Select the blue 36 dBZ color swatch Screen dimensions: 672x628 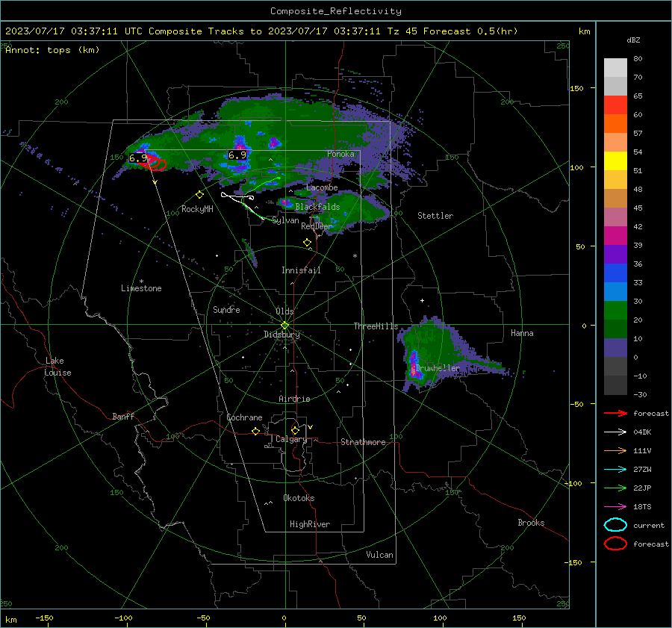[x=615, y=273]
